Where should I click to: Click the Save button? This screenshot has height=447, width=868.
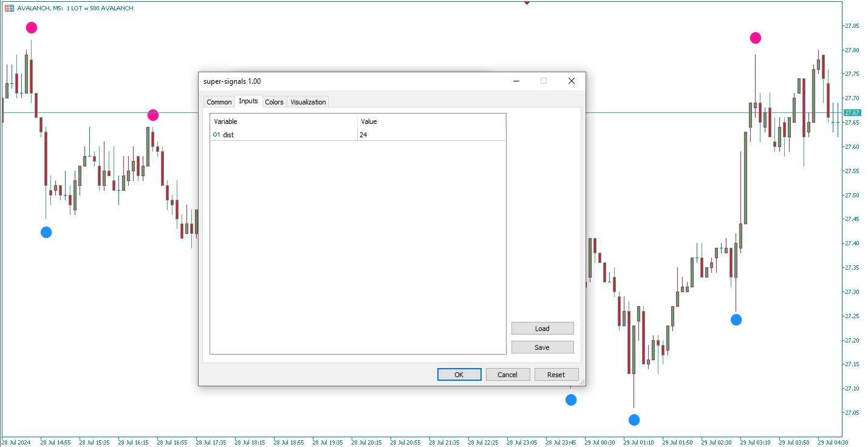point(542,347)
